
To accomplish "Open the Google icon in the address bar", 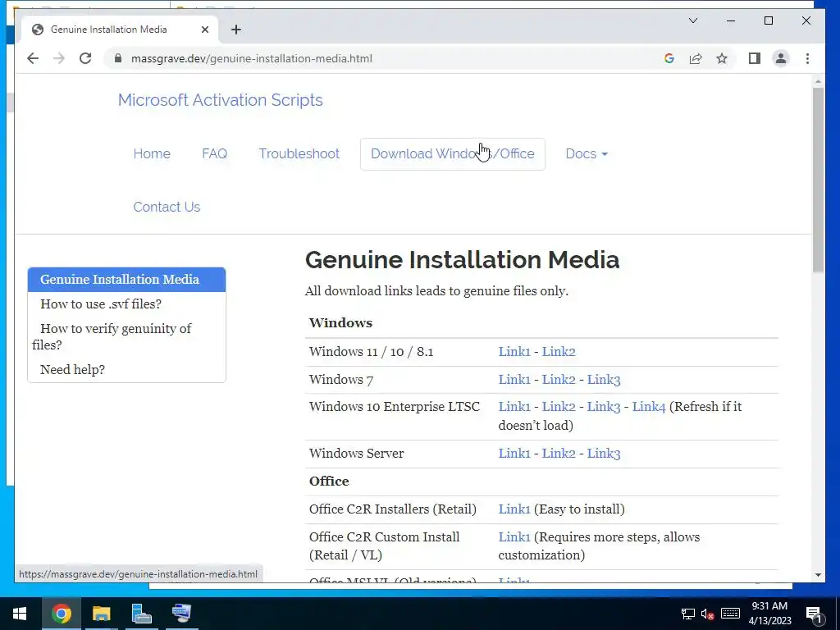I will pos(669,58).
